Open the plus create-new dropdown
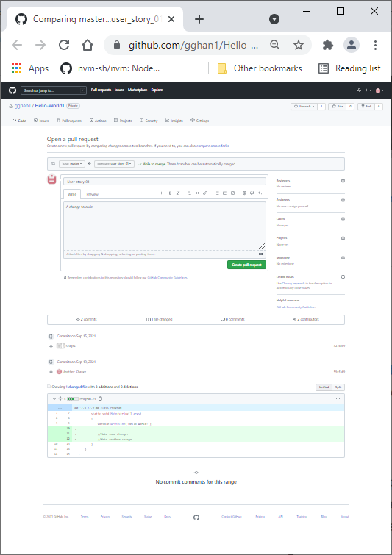 [368, 90]
